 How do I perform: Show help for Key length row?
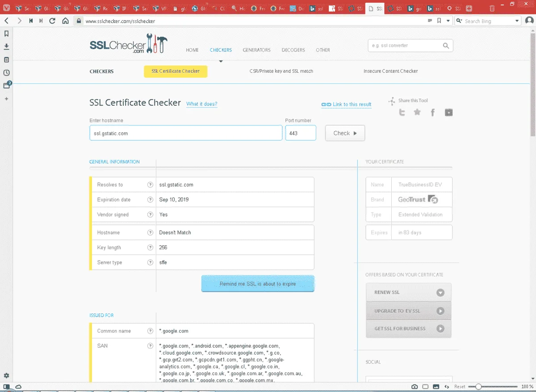pos(150,247)
